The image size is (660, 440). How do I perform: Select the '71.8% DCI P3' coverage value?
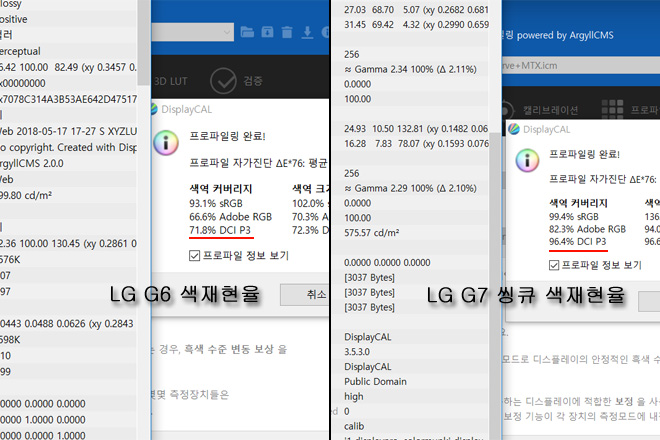[x=220, y=230]
